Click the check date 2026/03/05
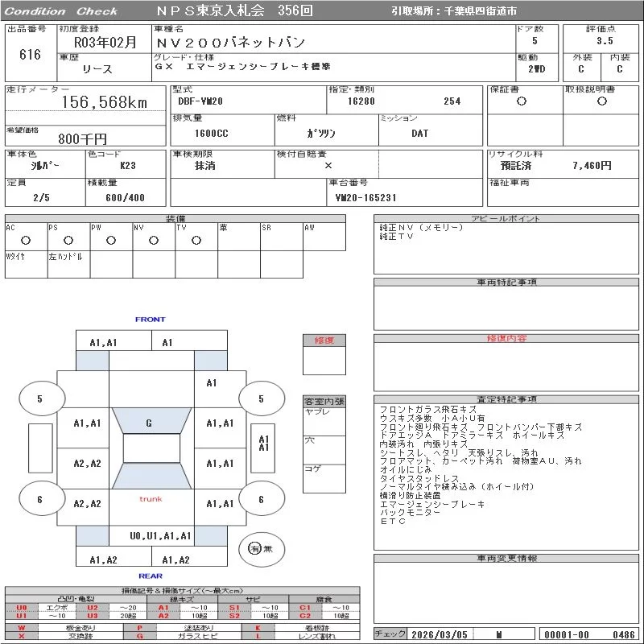 pyautogui.click(x=440, y=634)
